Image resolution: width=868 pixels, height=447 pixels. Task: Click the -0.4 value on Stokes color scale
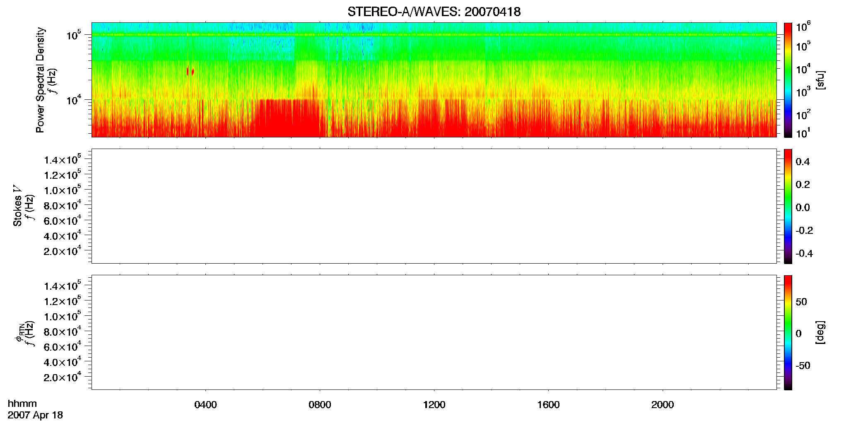tap(804, 254)
